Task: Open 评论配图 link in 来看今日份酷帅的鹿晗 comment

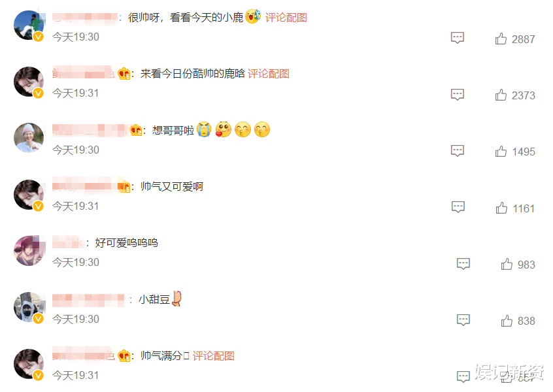Action: pyautogui.click(x=269, y=74)
